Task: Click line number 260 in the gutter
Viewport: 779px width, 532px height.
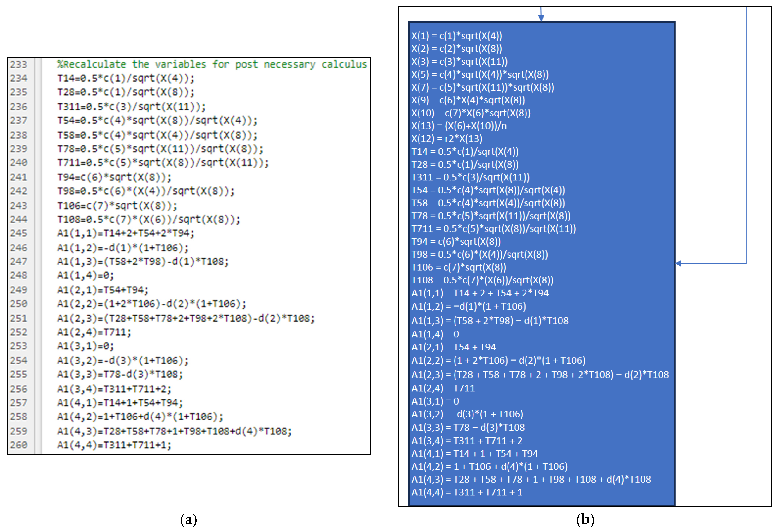Action: coord(18,445)
